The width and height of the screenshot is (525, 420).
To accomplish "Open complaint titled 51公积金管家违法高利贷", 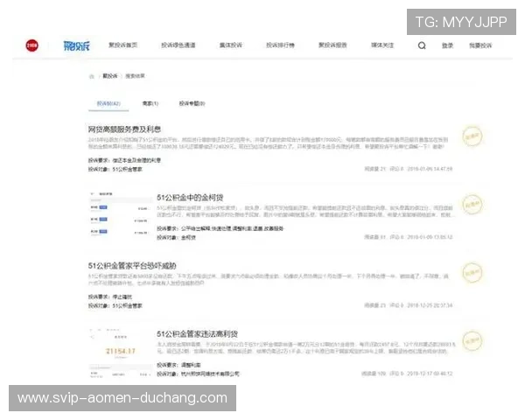I will tap(198, 334).
